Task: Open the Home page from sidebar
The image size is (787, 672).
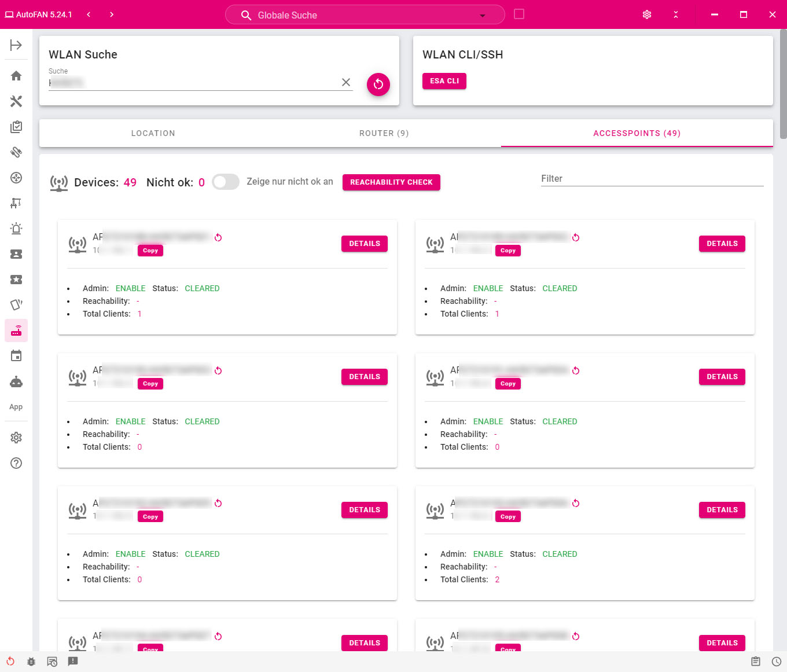Action: click(16, 76)
